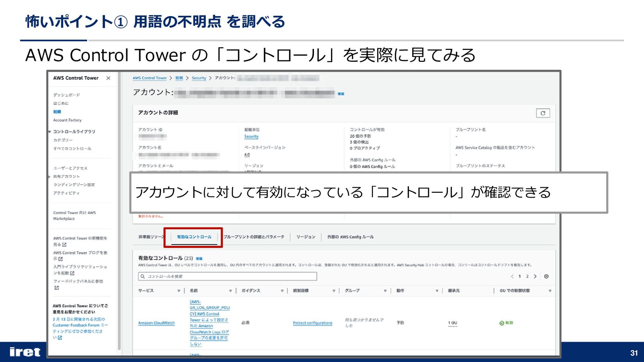The height and width of the screenshot is (362, 644).
Task: Click 1 OU inheritance source value
Action: tap(452, 323)
